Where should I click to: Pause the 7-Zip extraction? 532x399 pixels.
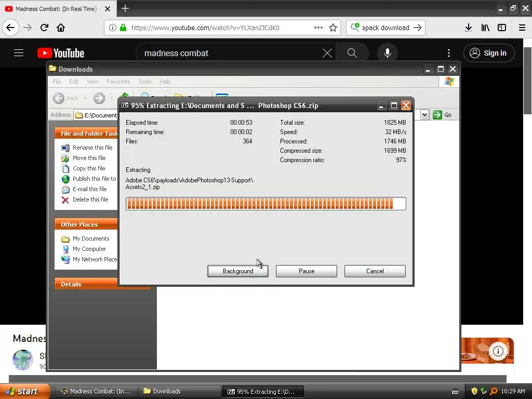coord(307,271)
